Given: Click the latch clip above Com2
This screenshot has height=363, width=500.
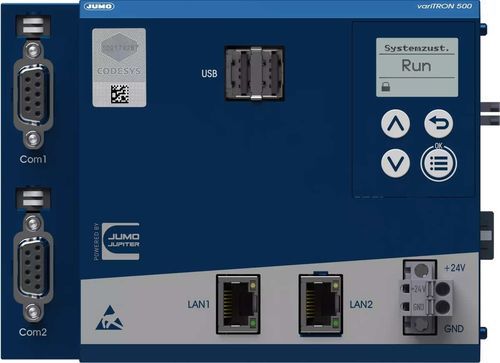Looking at the screenshot, I should (33, 198).
